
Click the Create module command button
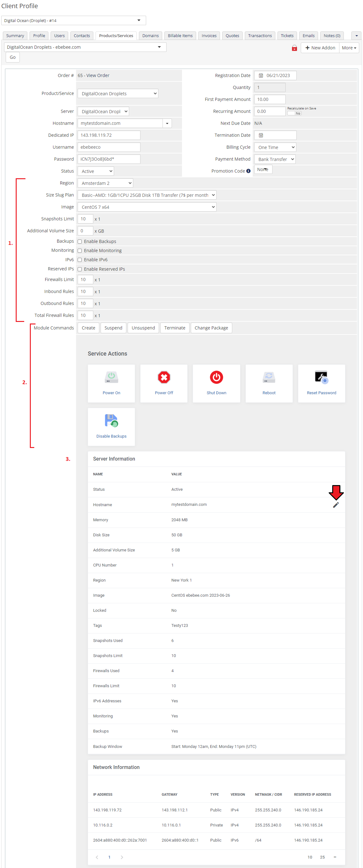point(89,328)
